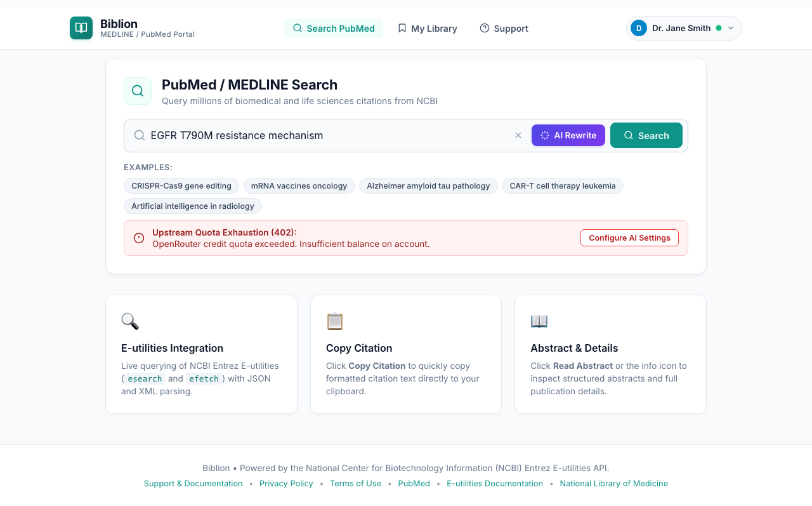Run the query with the Search button
Image resolution: width=812 pixels, height=506 pixels.
646,135
